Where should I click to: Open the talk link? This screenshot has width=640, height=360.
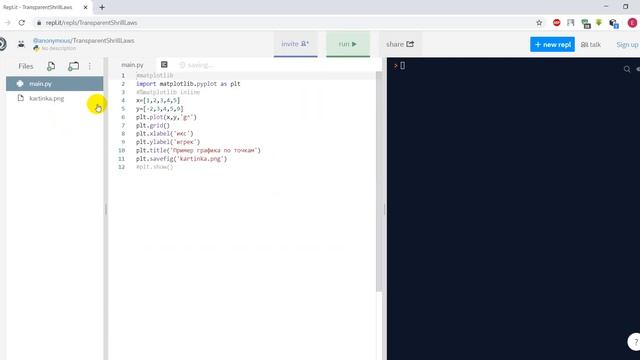coord(591,44)
